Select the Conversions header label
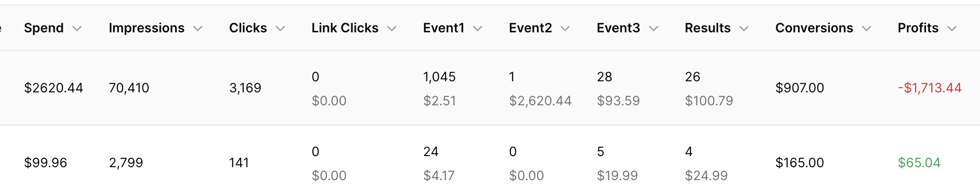This screenshot has width=980, height=194. pyautogui.click(x=814, y=28)
